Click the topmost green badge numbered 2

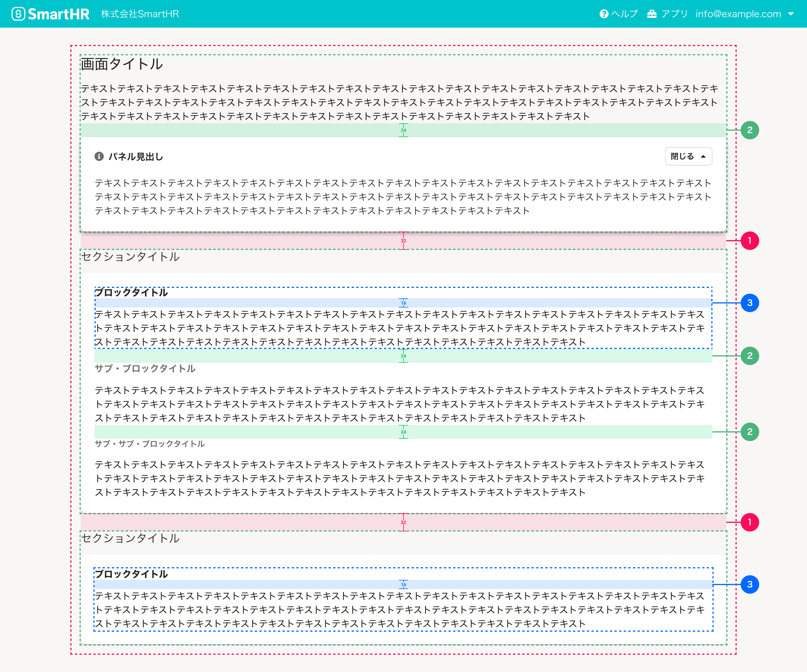[x=749, y=130]
